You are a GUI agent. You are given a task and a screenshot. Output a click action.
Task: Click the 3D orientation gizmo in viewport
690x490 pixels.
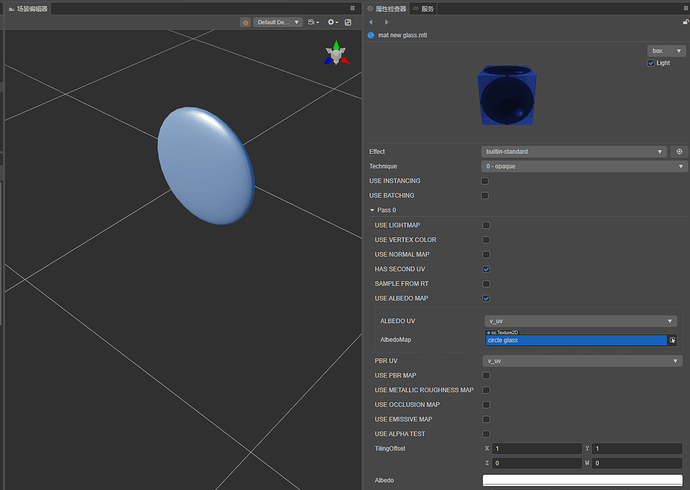pyautogui.click(x=336, y=54)
